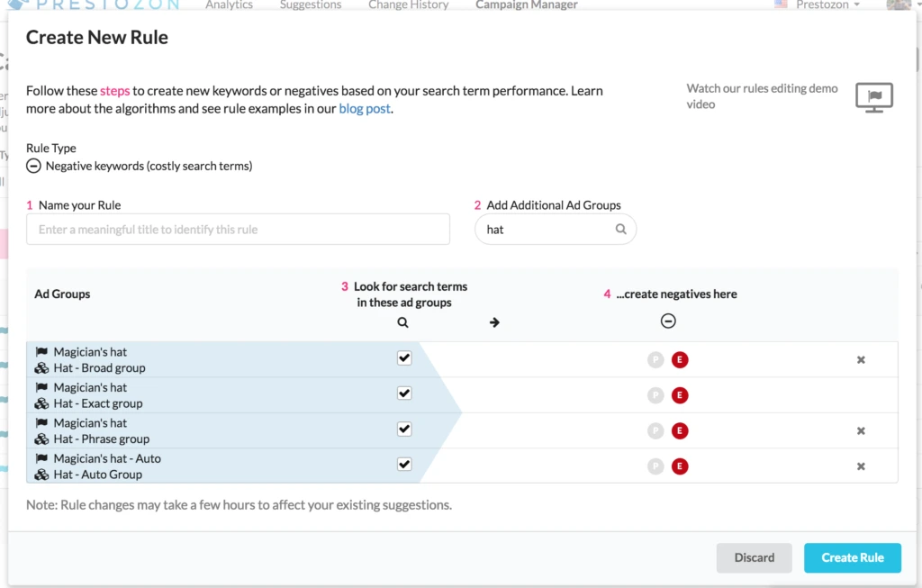922x588 pixels.
Task: Remove the Hat - Auto Group row
Action: click(861, 466)
